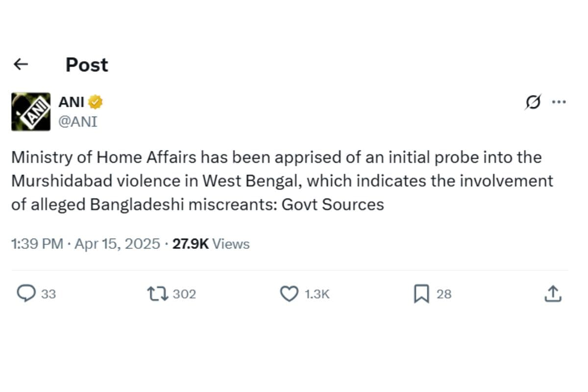Image resolution: width=588 pixels, height=392 pixels.
Task: Reply to ANI's post
Action: point(28,294)
